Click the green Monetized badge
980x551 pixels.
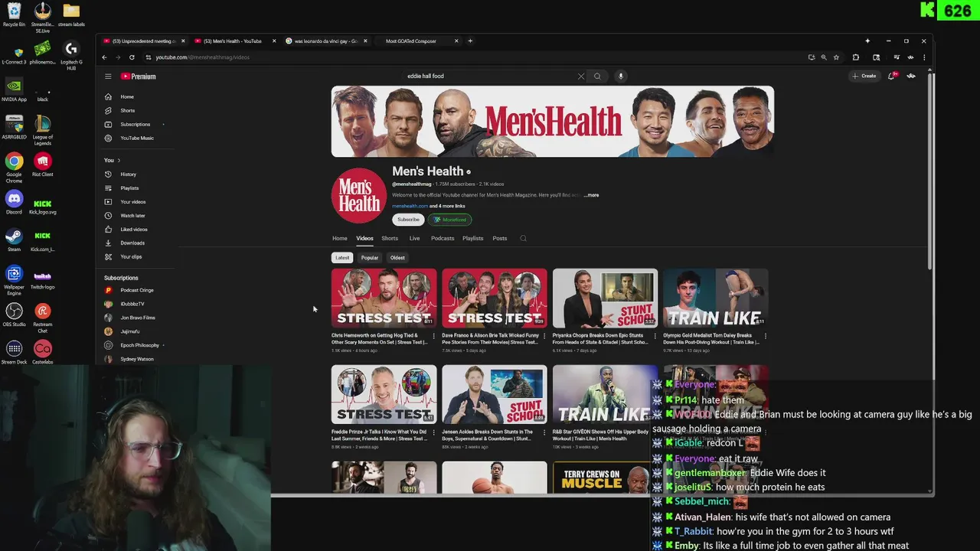(x=449, y=220)
